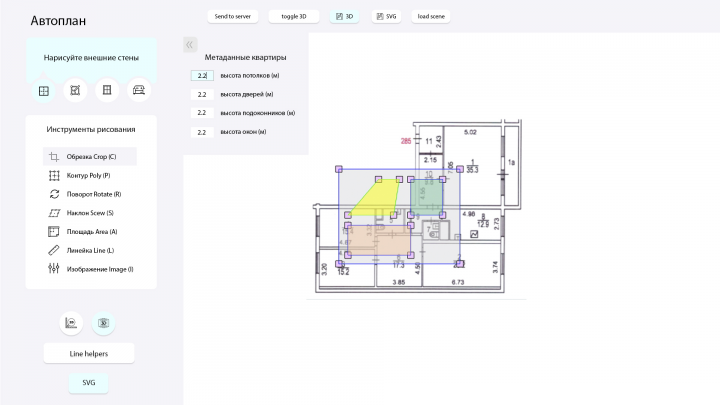Image resolution: width=720 pixels, height=405 pixels.
Task: Click top-right handle of orange rectangle
Action: point(411,225)
